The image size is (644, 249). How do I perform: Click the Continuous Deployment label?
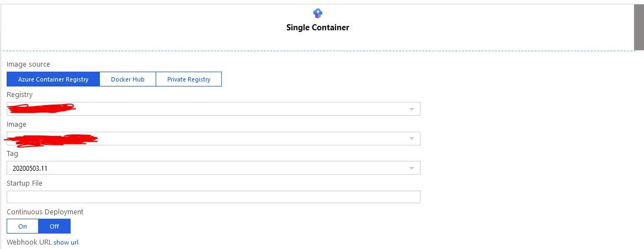tap(45, 212)
